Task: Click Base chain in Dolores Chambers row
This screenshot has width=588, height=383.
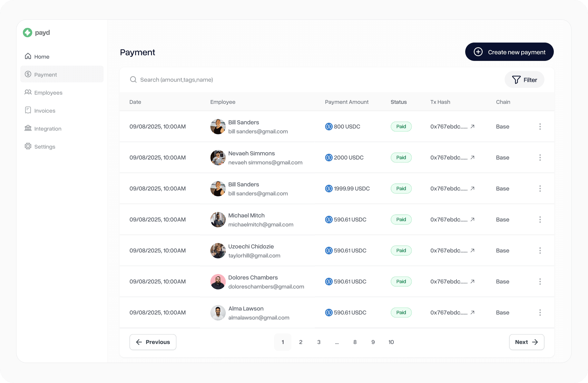Action: click(x=503, y=281)
